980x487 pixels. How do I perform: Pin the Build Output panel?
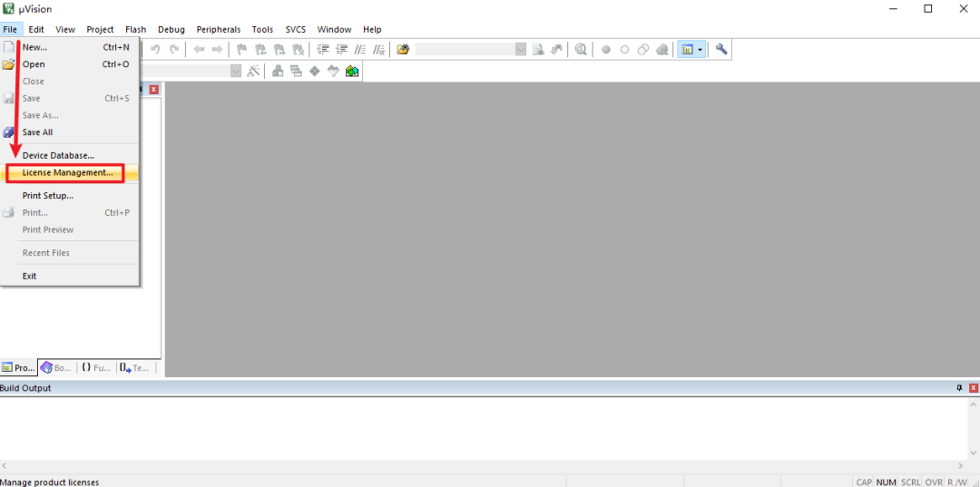[960, 388]
